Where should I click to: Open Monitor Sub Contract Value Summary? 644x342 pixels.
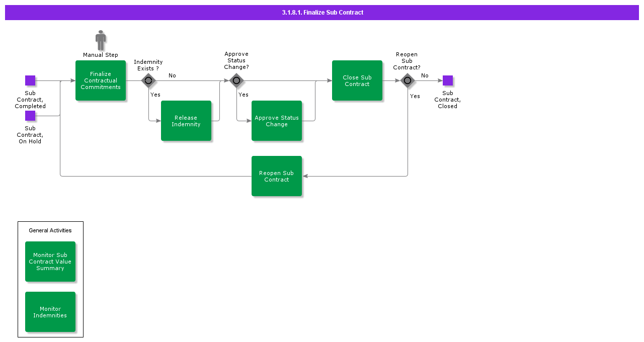click(x=50, y=262)
